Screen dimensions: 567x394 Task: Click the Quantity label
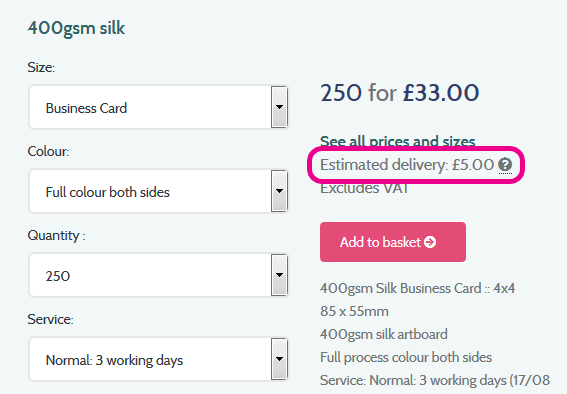pyautogui.click(x=56, y=236)
